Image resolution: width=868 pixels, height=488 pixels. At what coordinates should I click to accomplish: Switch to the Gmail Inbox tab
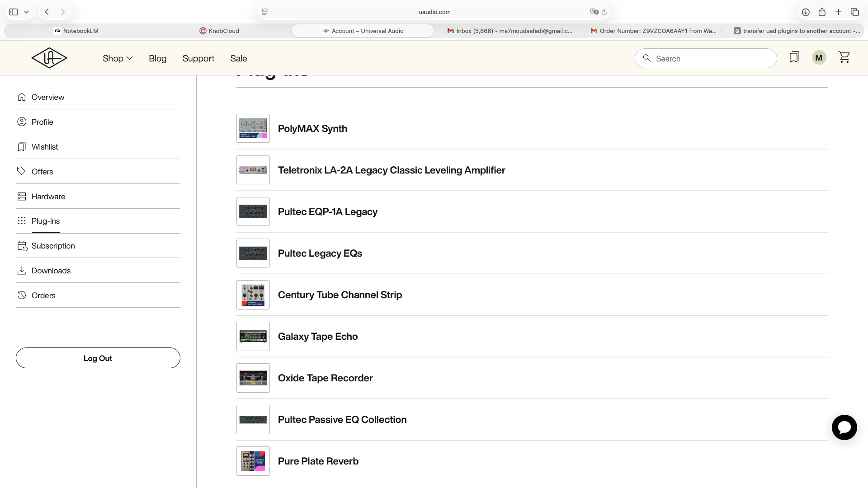point(509,31)
